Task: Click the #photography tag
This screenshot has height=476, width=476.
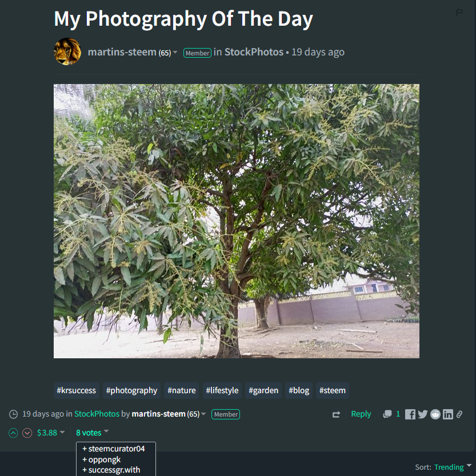Action: (x=132, y=390)
